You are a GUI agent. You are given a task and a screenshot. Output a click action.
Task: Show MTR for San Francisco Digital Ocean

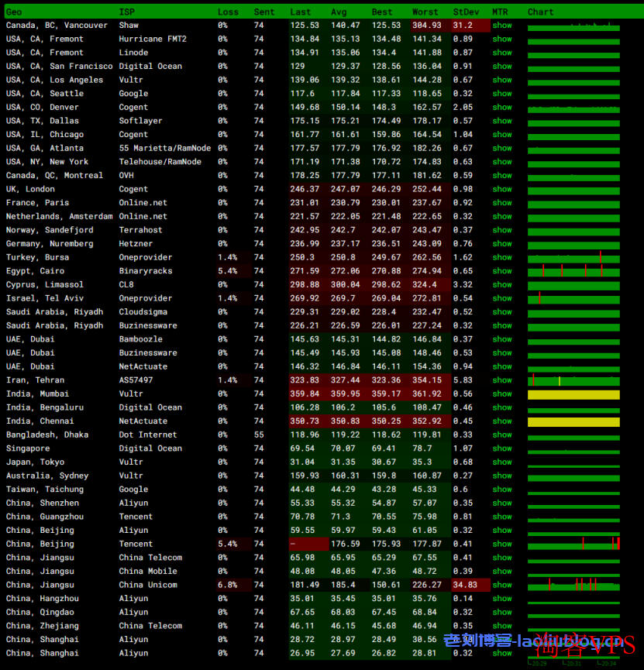501,67
